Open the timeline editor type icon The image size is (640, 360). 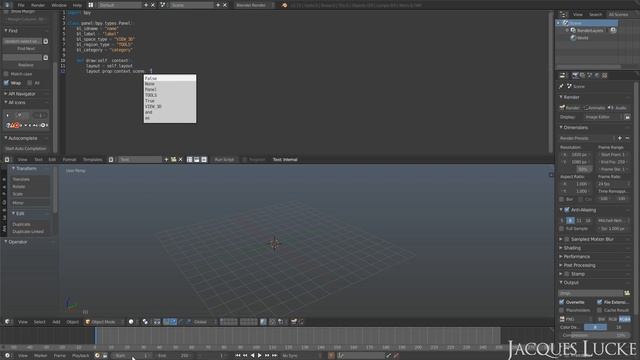(7, 356)
